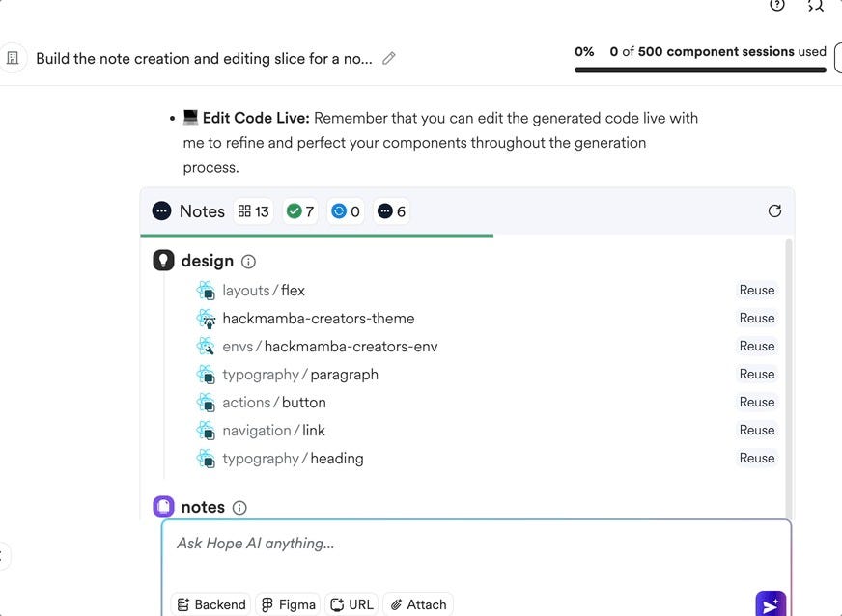Image resolution: width=842 pixels, height=616 pixels.
Task: Expand the notes components section
Action: coord(203,506)
